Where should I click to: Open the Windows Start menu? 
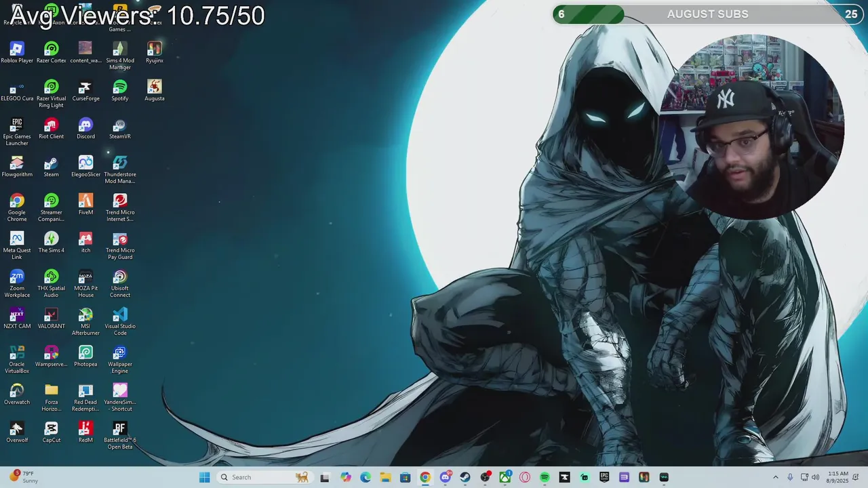coord(204,477)
